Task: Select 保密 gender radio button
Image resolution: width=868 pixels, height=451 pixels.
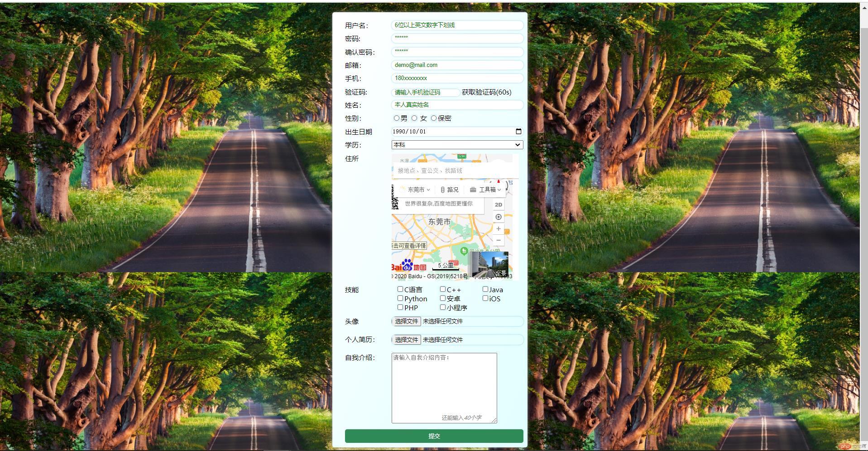Action: coord(434,118)
